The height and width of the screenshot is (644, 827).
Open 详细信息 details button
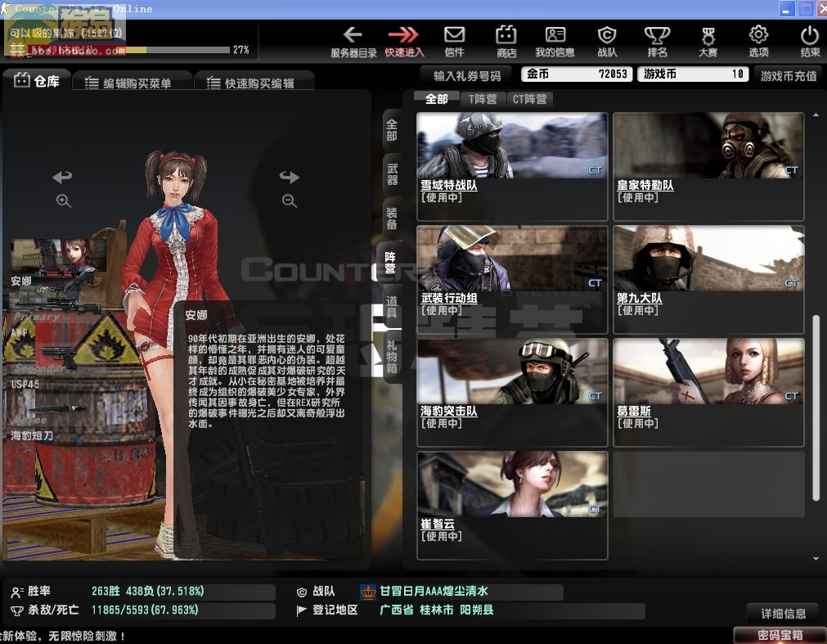783,614
